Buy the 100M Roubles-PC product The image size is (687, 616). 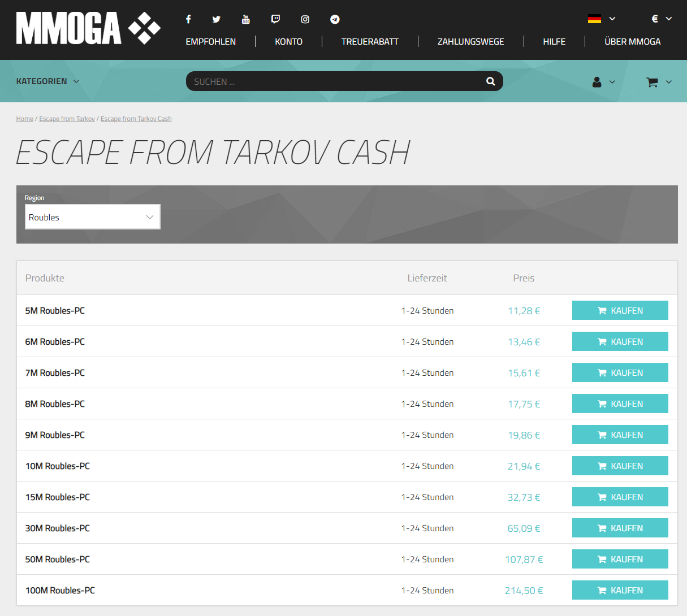pos(620,590)
